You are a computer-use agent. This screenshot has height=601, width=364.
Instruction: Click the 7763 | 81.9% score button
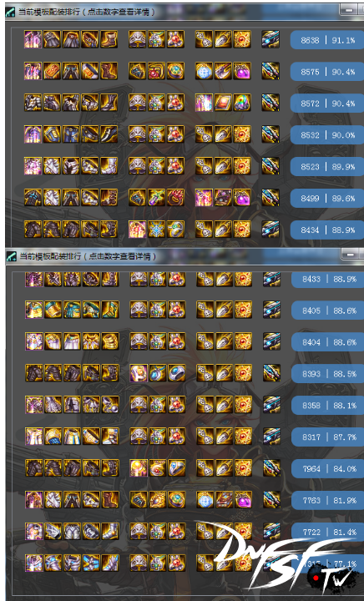328,500
